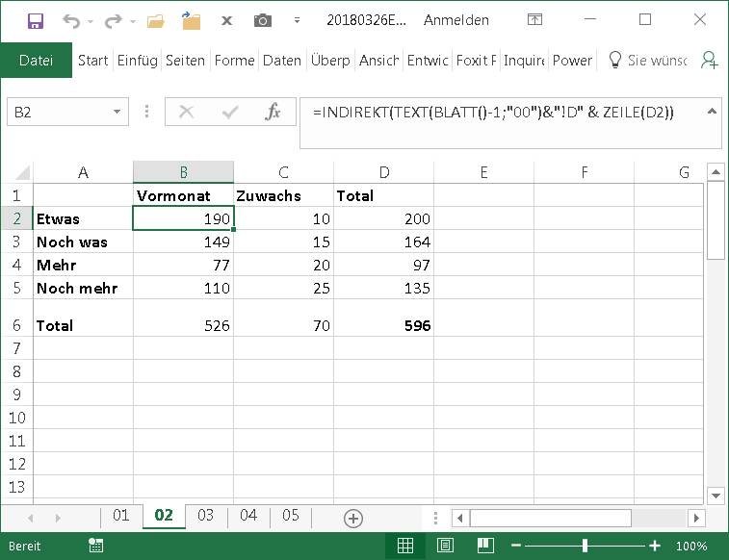This screenshot has height=560, width=729.
Task: Redo the last undone action
Action: (113, 21)
